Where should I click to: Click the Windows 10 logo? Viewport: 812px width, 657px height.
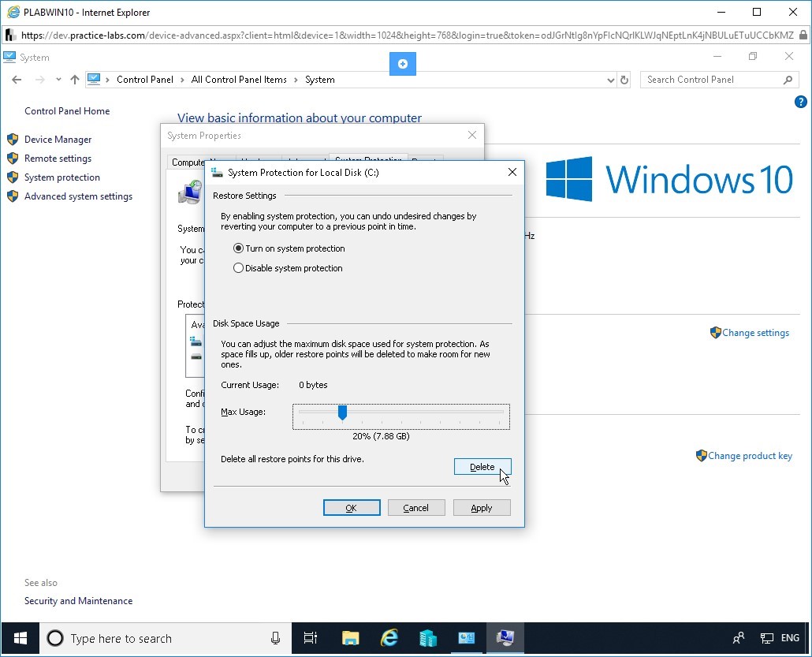tap(669, 179)
